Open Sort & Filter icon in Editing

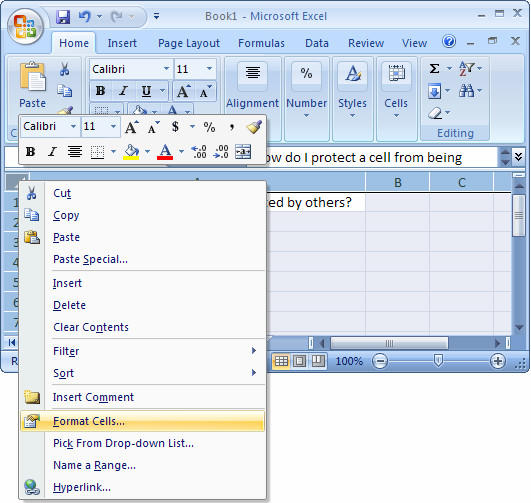point(466,68)
